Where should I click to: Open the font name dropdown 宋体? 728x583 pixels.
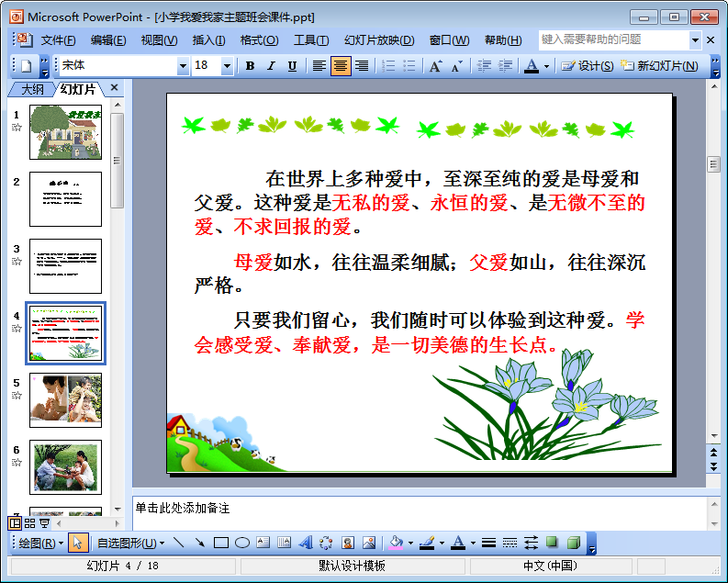tap(183, 66)
